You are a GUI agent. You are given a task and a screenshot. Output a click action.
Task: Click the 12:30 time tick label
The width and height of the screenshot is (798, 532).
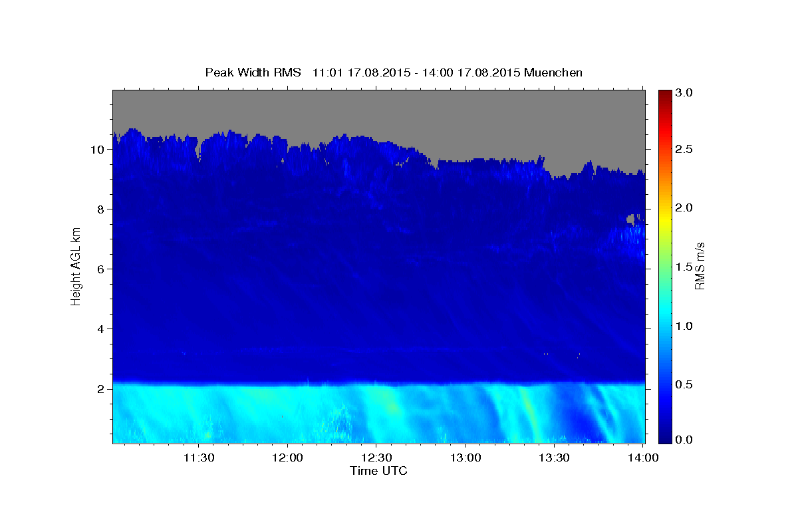tap(376, 458)
